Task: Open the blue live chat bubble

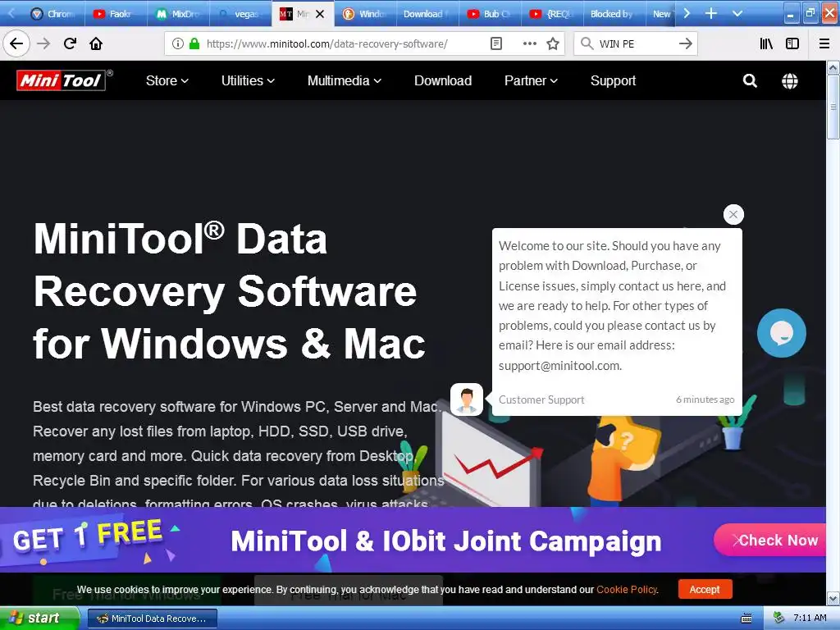Action: click(781, 333)
